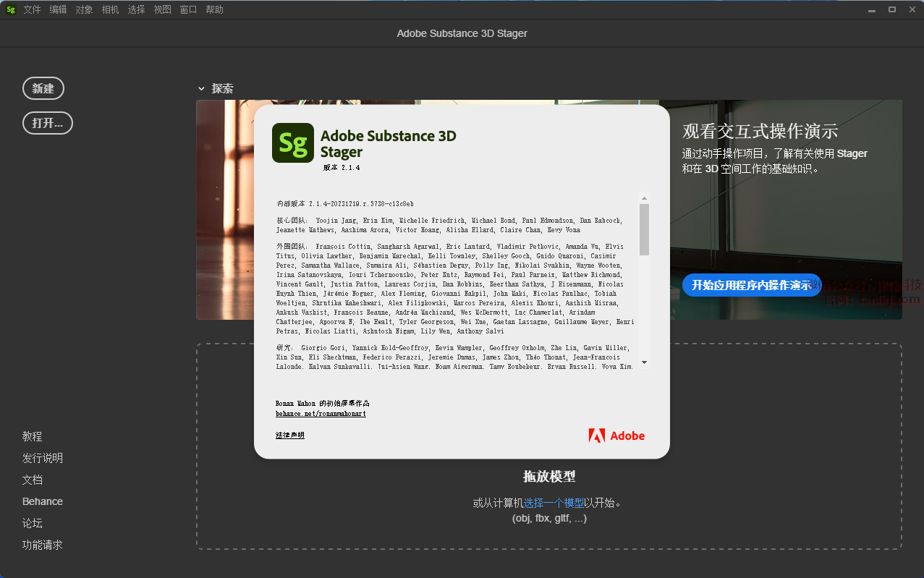
Task: Open the 法律声明 link
Action: coord(290,435)
